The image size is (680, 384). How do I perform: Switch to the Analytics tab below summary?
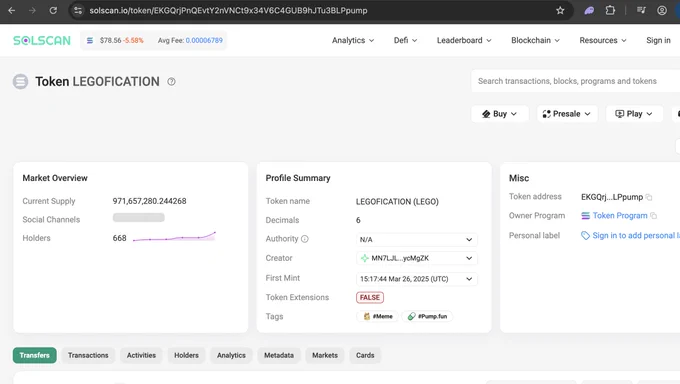tap(231, 355)
